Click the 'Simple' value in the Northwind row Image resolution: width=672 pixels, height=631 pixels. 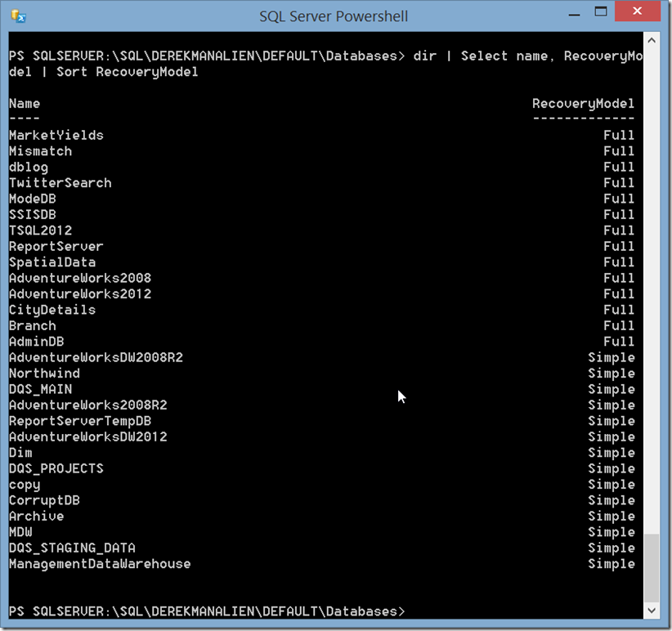point(612,374)
